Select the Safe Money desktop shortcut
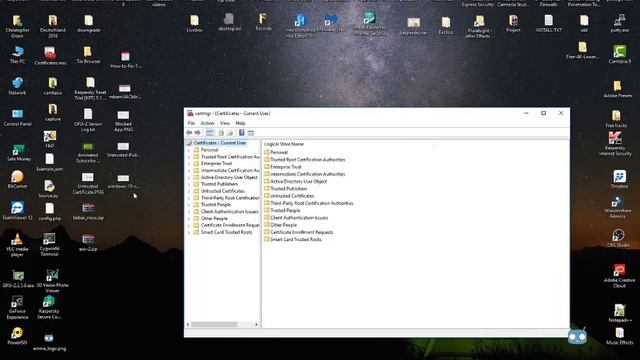The height and width of the screenshot is (360, 640). coord(18,152)
